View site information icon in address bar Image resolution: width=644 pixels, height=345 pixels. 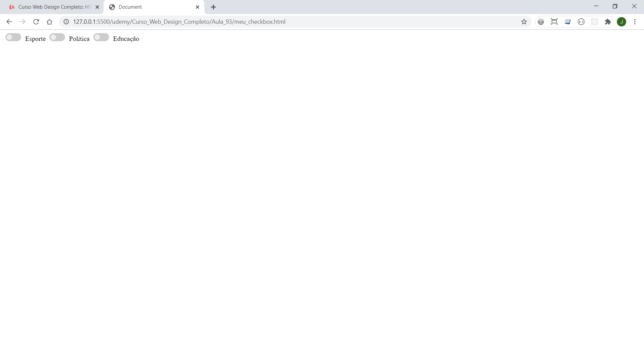66,22
